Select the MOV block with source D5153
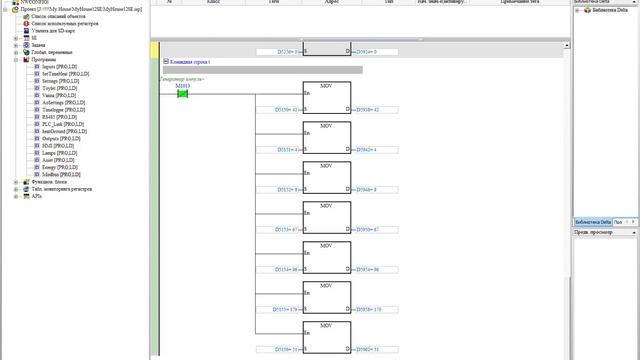 [327, 218]
